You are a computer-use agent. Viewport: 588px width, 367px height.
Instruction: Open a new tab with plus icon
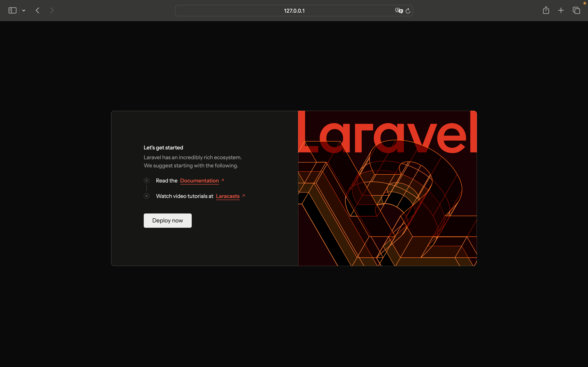pyautogui.click(x=561, y=10)
